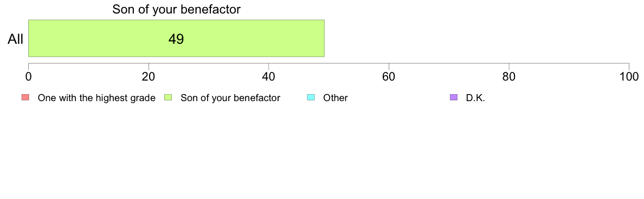Click the right end of the green bar
Screen dimensions: 644x199
[323, 38]
